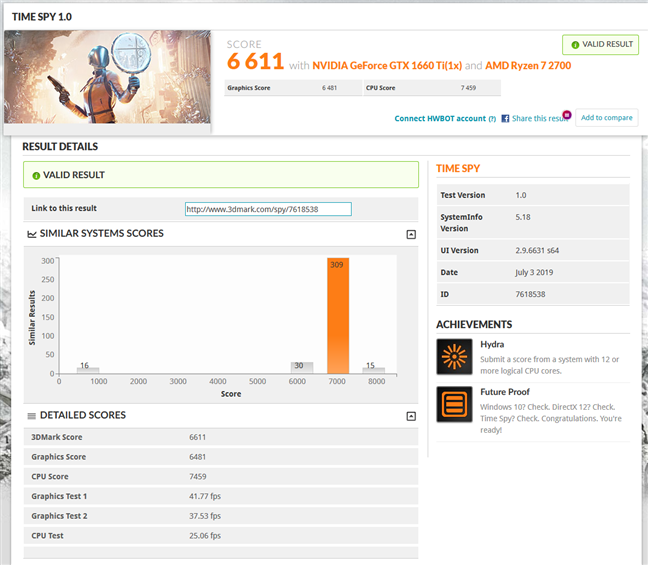Click the gray bar labeled 16
This screenshot has width=648, height=565.
click(88, 370)
